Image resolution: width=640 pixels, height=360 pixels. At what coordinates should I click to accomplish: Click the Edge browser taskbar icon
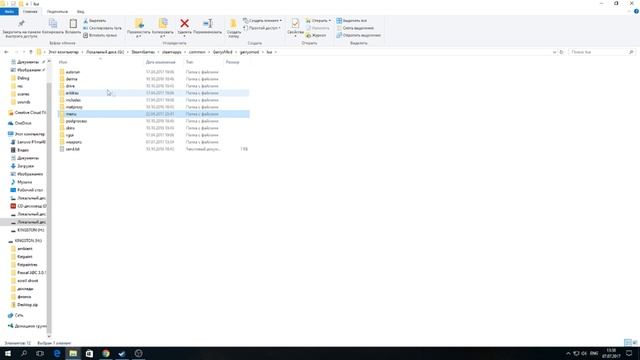point(57,353)
